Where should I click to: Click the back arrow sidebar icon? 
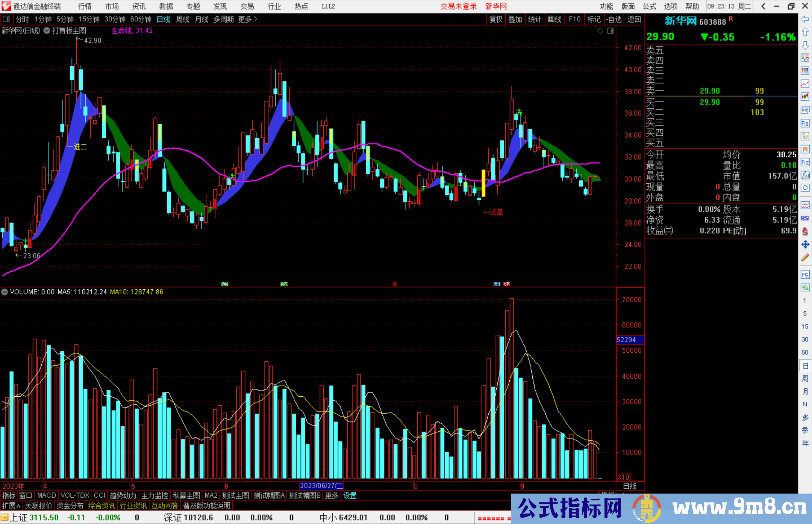805,19
